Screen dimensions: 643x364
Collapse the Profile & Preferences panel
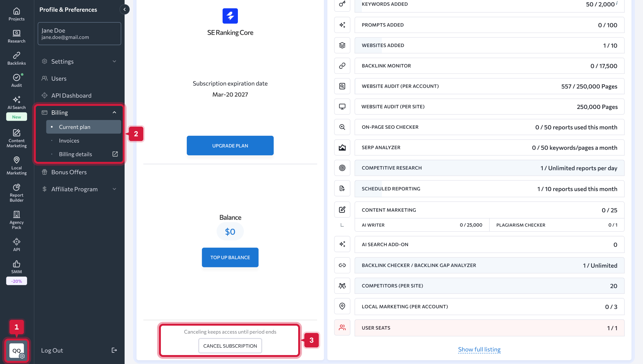[x=124, y=9]
